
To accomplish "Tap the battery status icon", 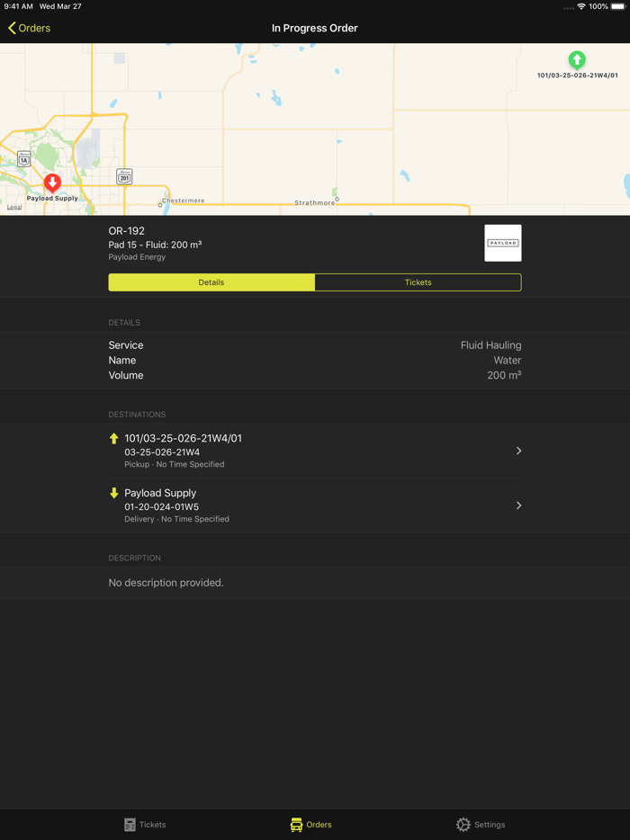I will [x=618, y=6].
